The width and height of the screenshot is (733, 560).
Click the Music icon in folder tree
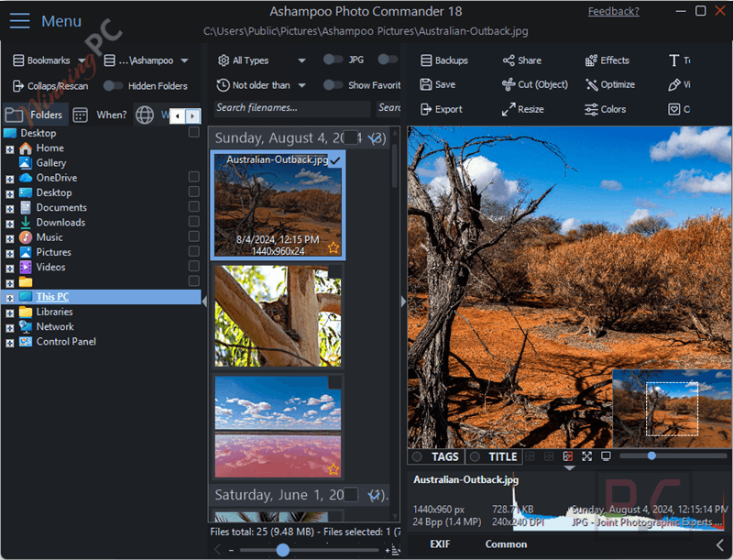(26, 237)
